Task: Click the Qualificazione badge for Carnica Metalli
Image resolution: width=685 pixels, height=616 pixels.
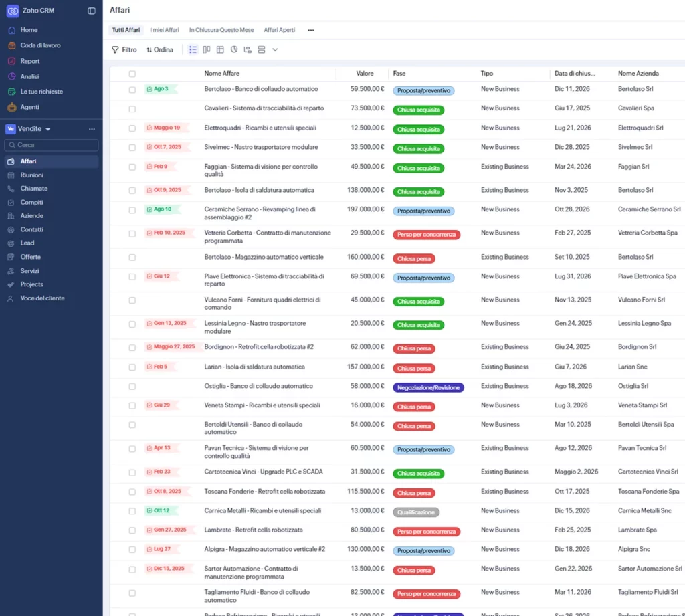Action: tap(416, 512)
